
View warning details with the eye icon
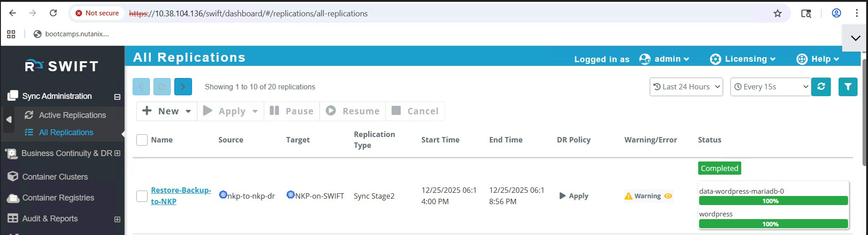[668, 196]
